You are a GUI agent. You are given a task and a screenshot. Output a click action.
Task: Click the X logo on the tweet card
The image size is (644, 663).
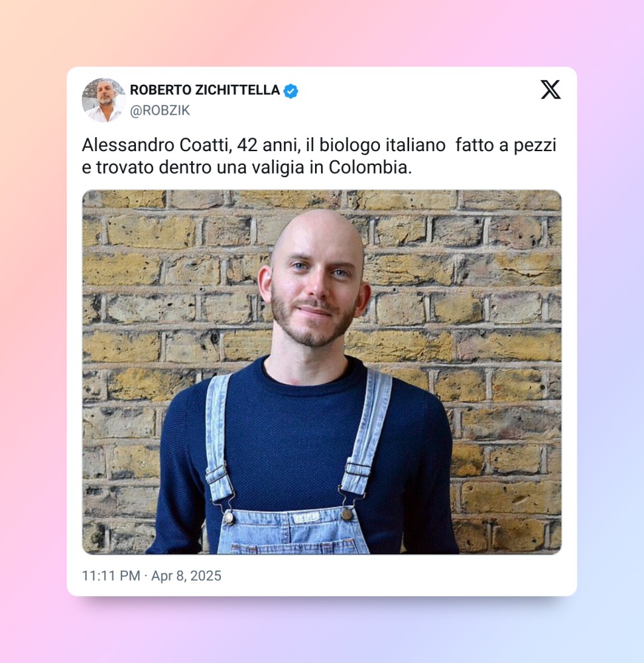(550, 90)
